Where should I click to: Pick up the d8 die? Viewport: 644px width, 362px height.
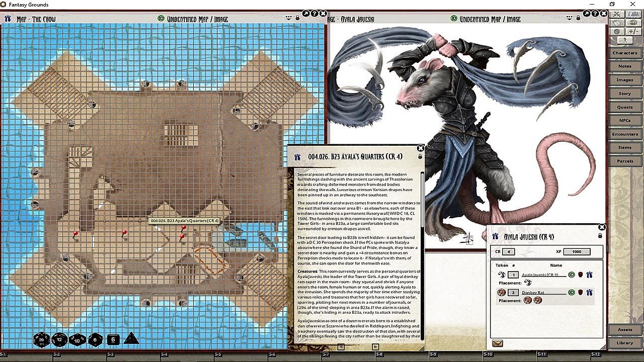tap(95, 340)
